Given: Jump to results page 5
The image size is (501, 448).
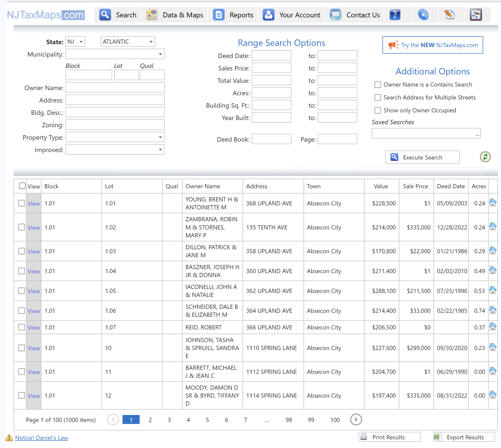Looking at the screenshot, I should click(207, 420).
